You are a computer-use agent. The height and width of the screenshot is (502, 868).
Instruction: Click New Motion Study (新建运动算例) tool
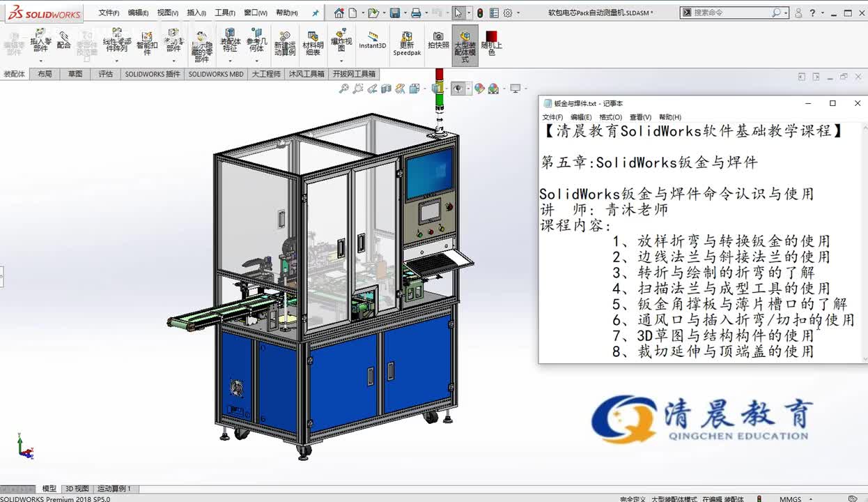click(284, 43)
